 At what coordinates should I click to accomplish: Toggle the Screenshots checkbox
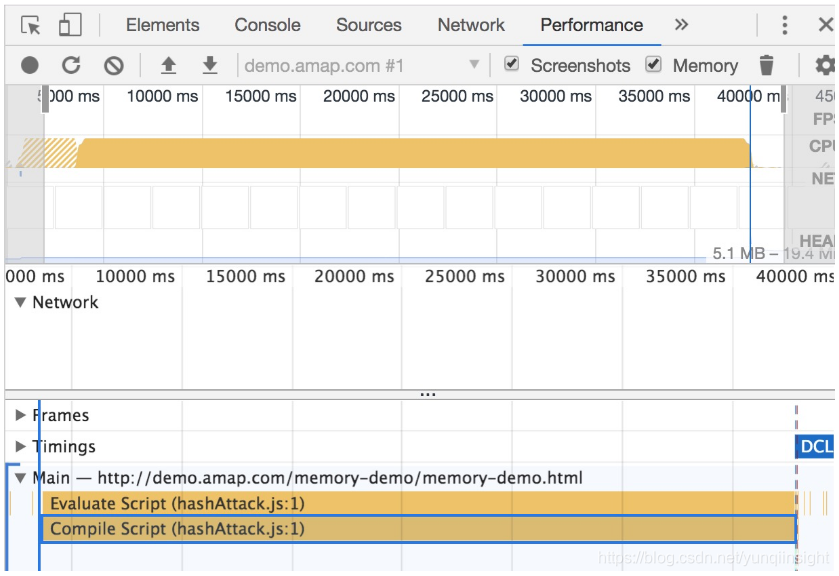pos(512,64)
